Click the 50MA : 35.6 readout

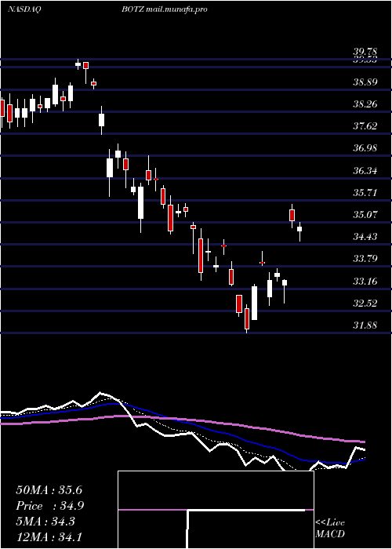[x=49, y=490]
